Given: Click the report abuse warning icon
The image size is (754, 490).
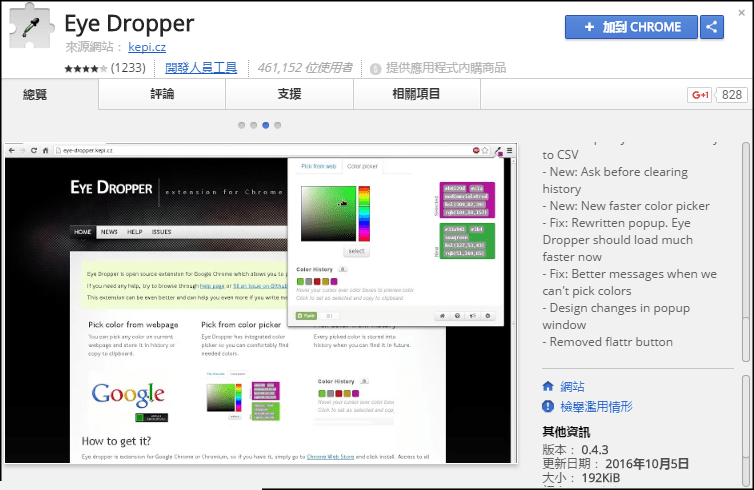Looking at the screenshot, I should click(x=548, y=407).
